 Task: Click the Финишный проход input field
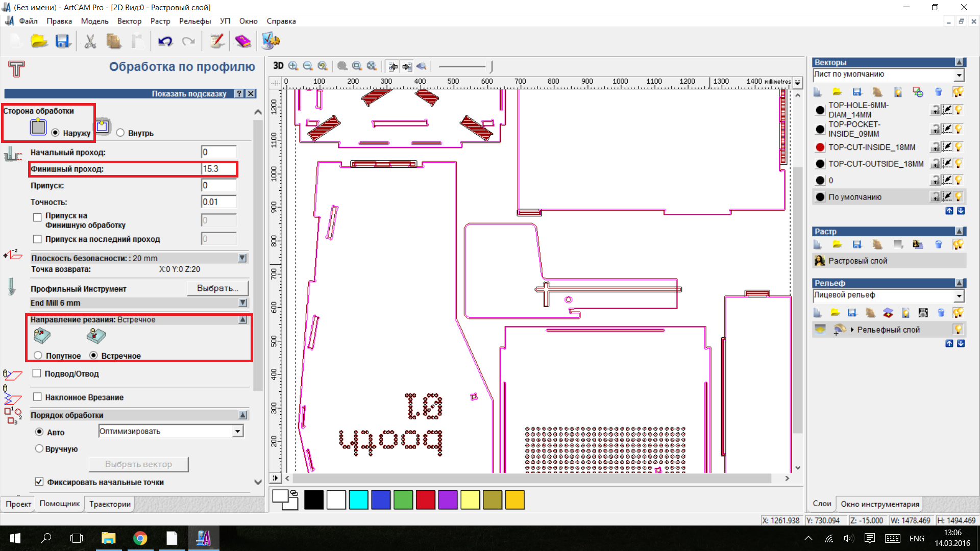218,169
